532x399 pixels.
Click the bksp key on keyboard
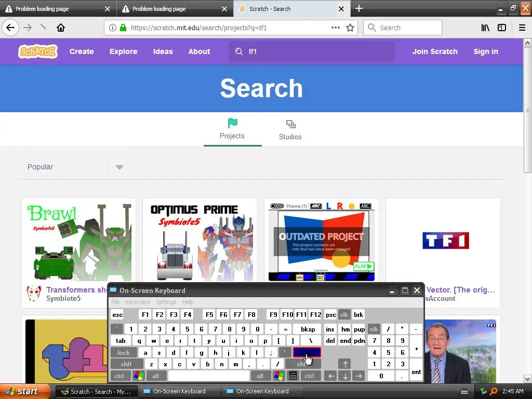coord(308,329)
